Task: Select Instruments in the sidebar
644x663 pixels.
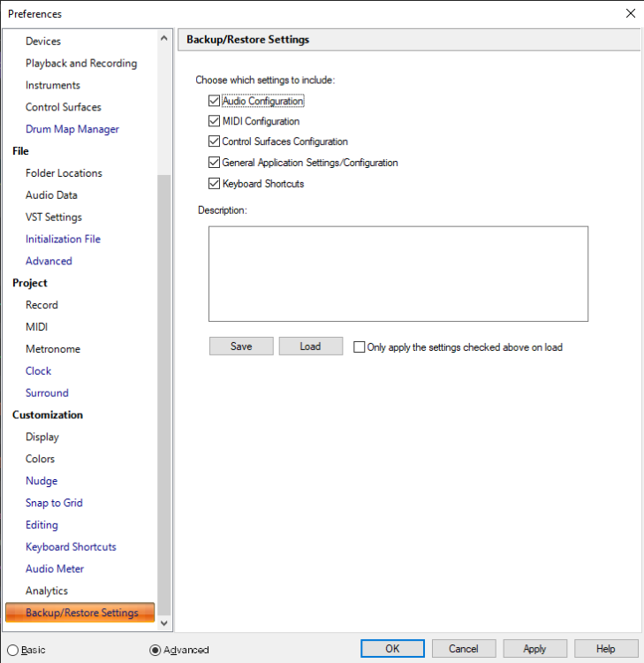Action: pyautogui.click(x=53, y=85)
